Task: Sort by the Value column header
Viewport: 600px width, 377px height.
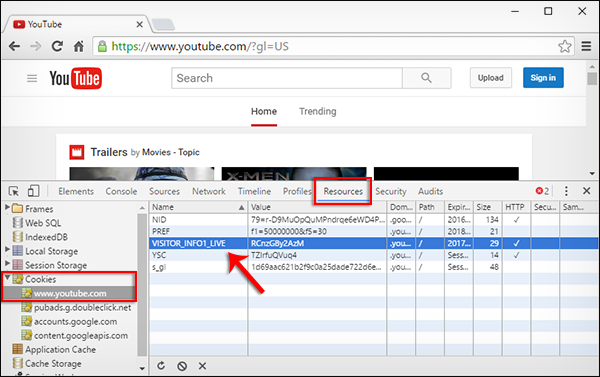Action: [317, 207]
